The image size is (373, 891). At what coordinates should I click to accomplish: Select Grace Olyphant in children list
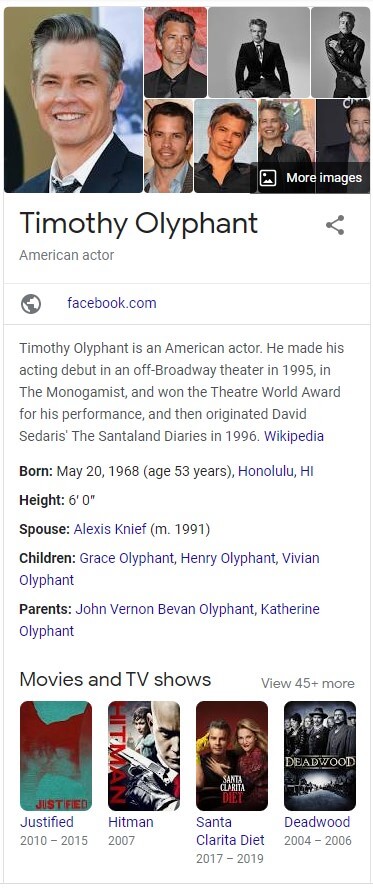point(127,559)
